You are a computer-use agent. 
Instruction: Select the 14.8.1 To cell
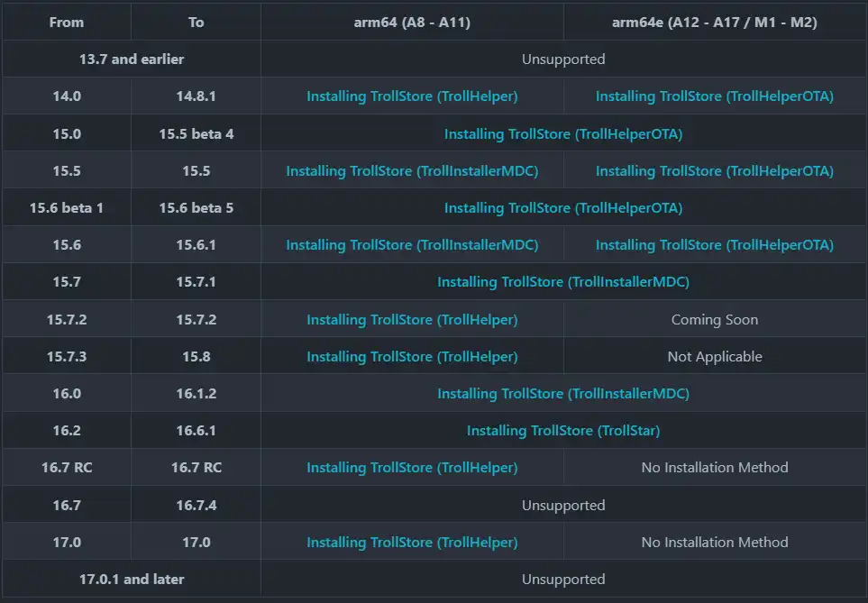coord(196,96)
